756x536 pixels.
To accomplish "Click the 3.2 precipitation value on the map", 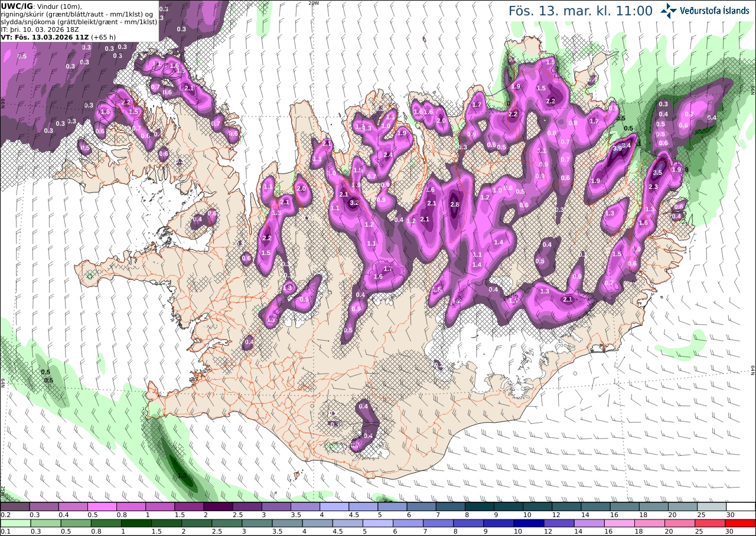I will click(x=354, y=202).
